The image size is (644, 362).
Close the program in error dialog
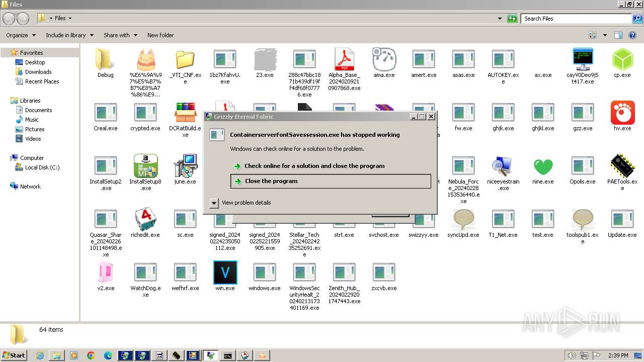tap(331, 181)
